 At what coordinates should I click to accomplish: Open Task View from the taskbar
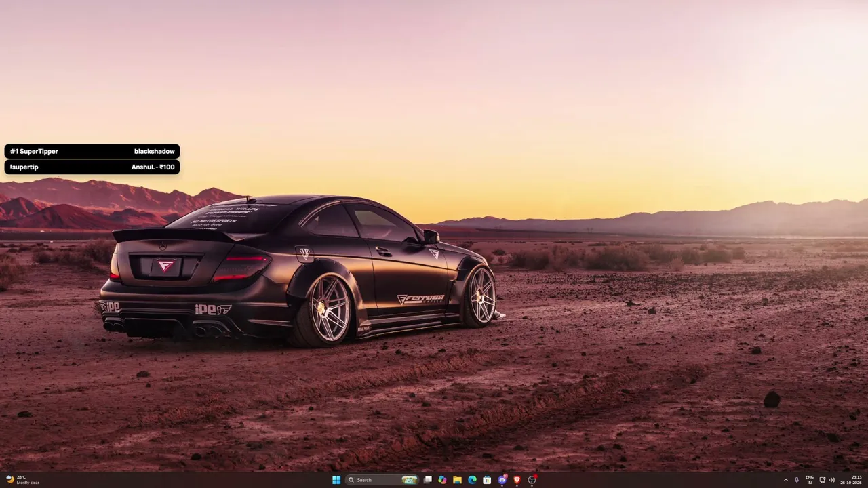tap(428, 480)
